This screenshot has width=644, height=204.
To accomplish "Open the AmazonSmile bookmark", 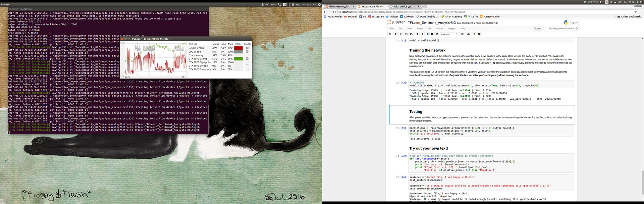I will coord(489,16).
